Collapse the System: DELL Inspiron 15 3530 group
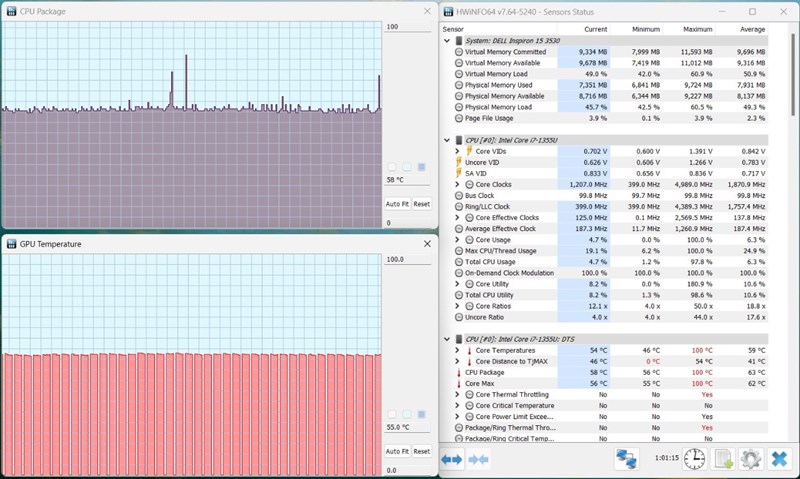 tap(447, 40)
